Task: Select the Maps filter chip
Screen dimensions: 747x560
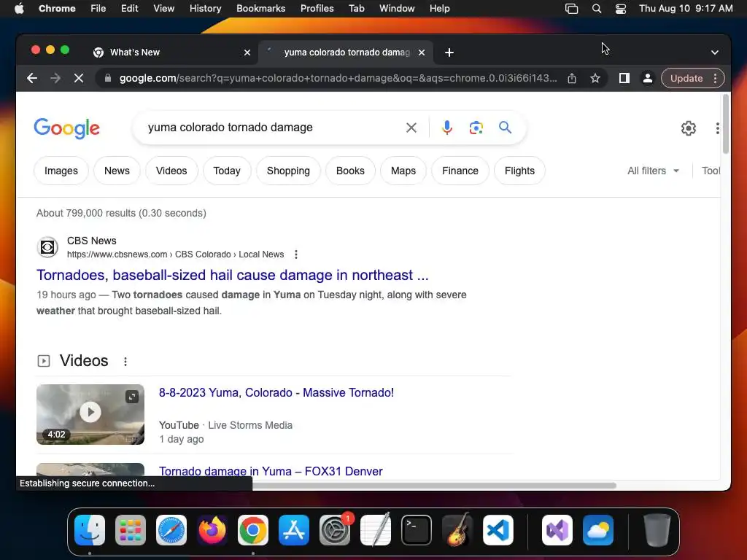Action: click(403, 171)
